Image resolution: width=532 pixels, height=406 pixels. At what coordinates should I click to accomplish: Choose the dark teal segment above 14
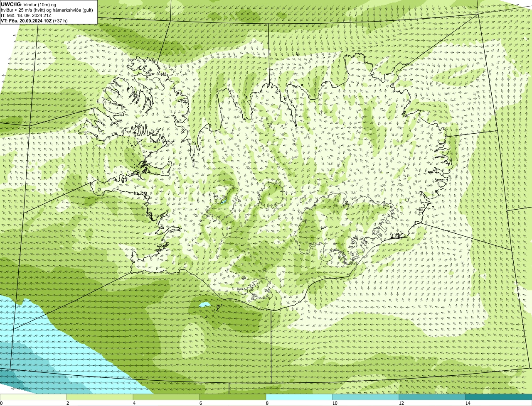[x=499, y=397]
